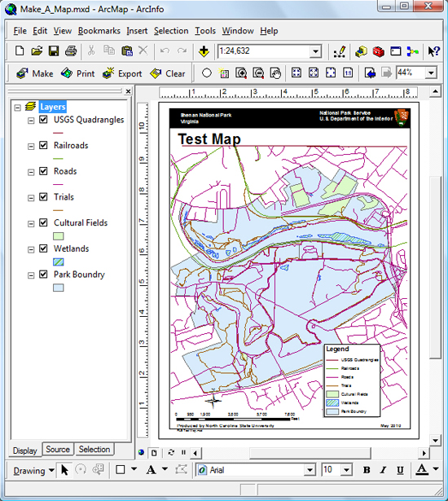The image size is (448, 501).
Task: Open the Drawing menu dropdown
Action: [33, 471]
